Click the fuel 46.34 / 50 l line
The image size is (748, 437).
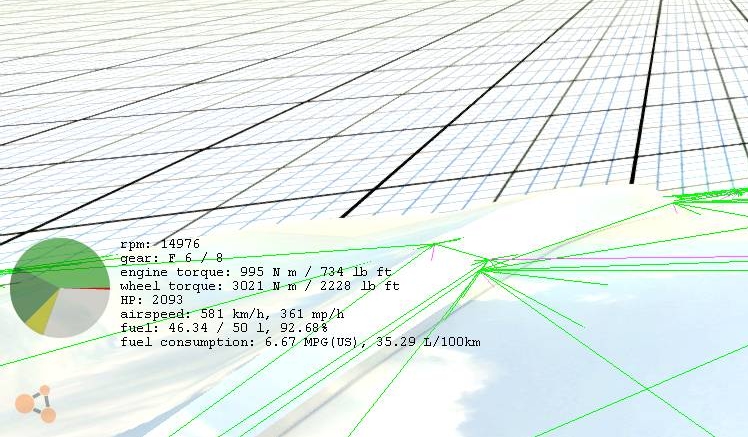pos(224,328)
